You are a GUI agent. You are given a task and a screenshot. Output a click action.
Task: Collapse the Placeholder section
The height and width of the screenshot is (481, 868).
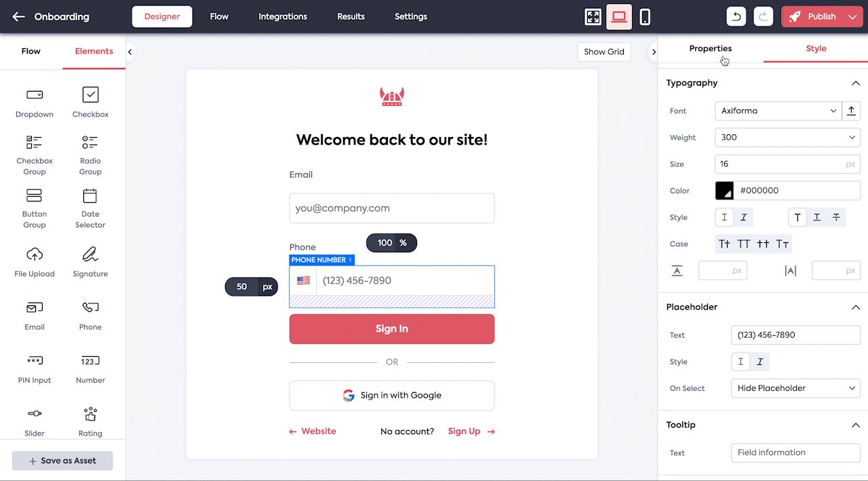click(x=855, y=307)
